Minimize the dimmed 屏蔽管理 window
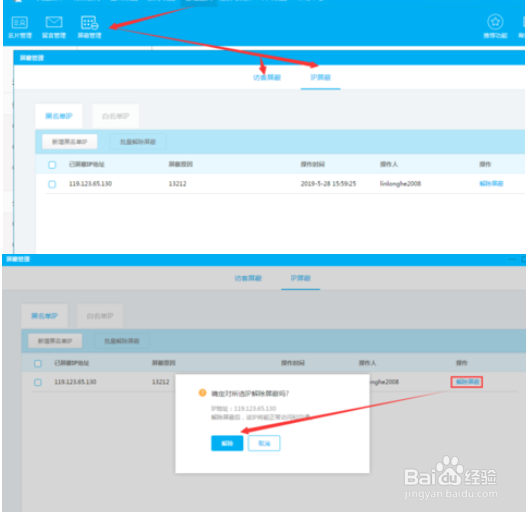Screen dimensions: 527x512 click(x=512, y=259)
